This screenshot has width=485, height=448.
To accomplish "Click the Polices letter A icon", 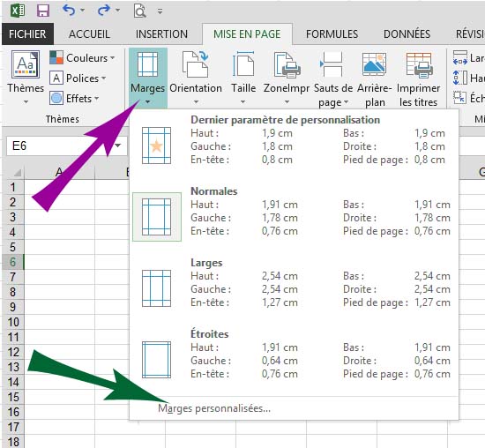I will 56,78.
